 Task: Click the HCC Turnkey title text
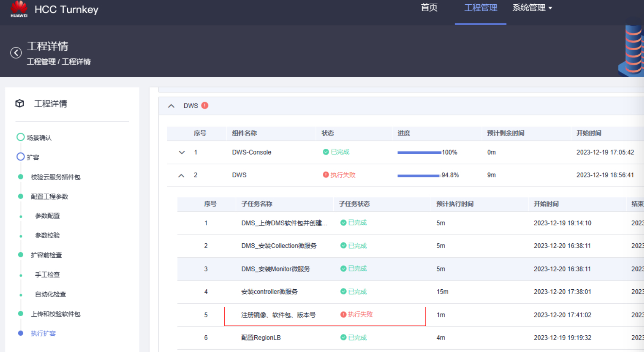click(x=66, y=9)
